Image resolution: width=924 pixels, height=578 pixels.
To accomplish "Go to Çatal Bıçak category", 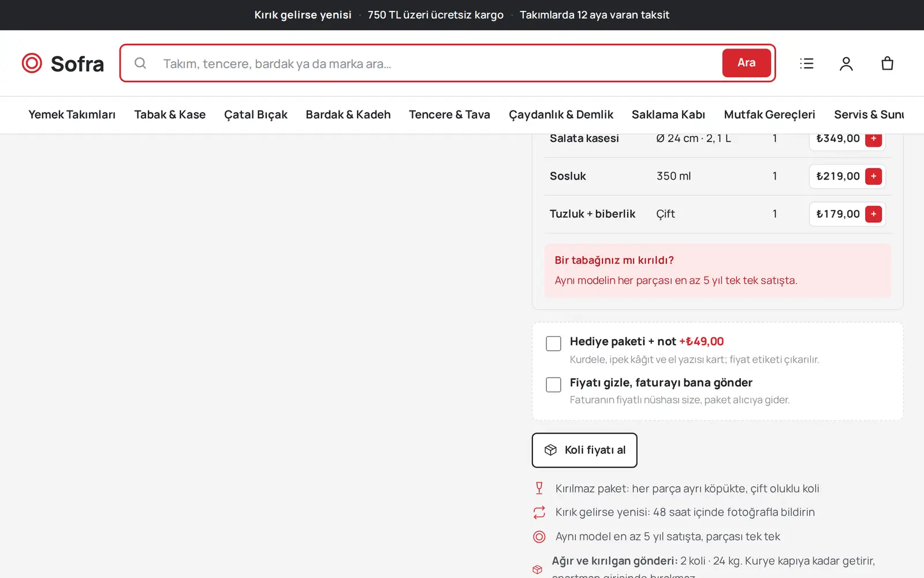I will pyautogui.click(x=256, y=115).
